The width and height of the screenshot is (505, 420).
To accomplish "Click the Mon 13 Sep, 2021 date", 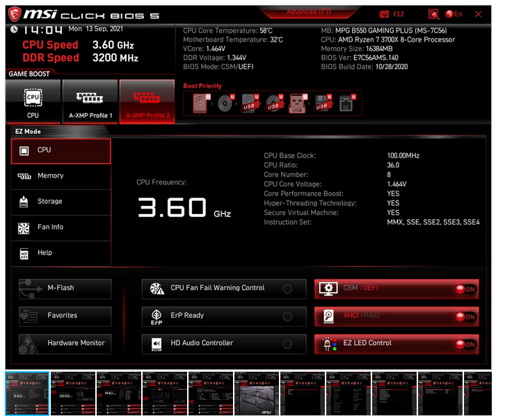I will (97, 29).
